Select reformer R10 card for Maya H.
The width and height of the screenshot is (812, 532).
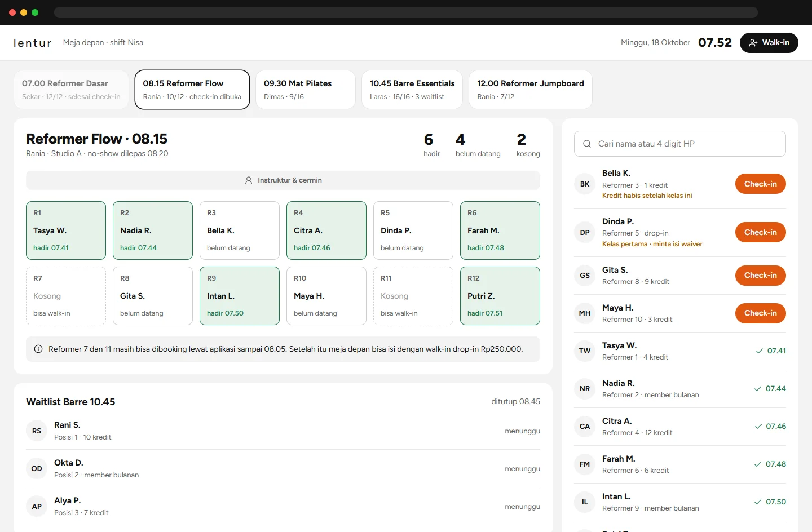pyautogui.click(x=326, y=296)
